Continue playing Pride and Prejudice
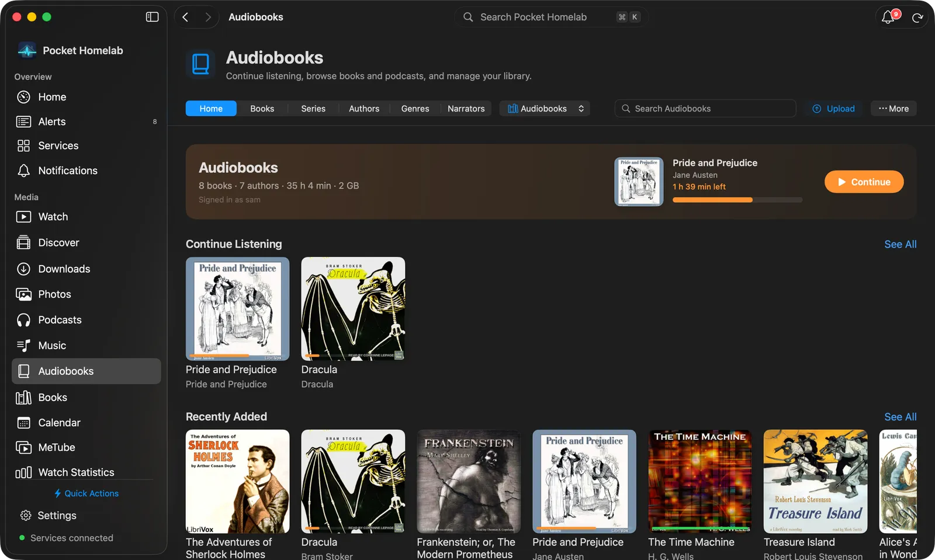The height and width of the screenshot is (560, 935). [x=864, y=182]
